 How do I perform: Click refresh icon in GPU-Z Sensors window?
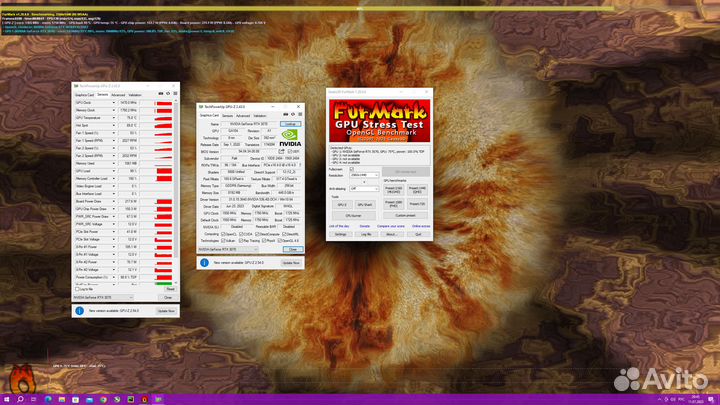click(168, 94)
